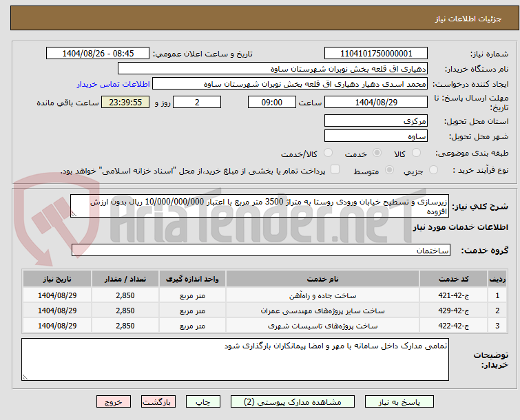The width and height of the screenshot is (520, 420).
Task: Select the متوسط purchase type radio
Action: (389, 170)
